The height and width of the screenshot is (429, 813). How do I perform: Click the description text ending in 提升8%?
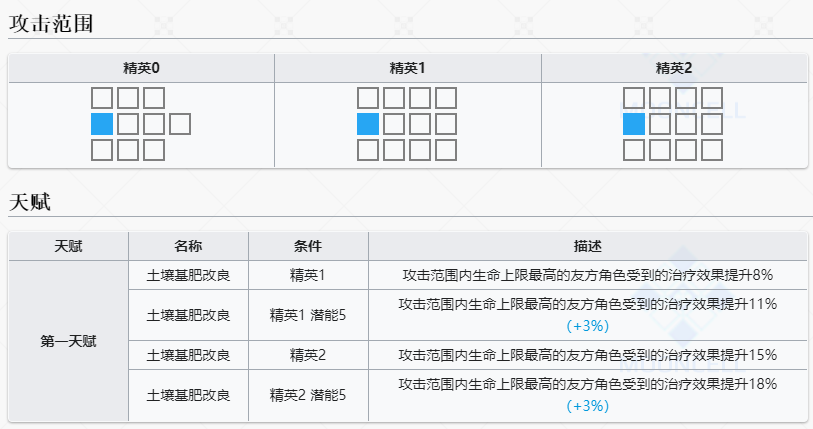coord(587,275)
